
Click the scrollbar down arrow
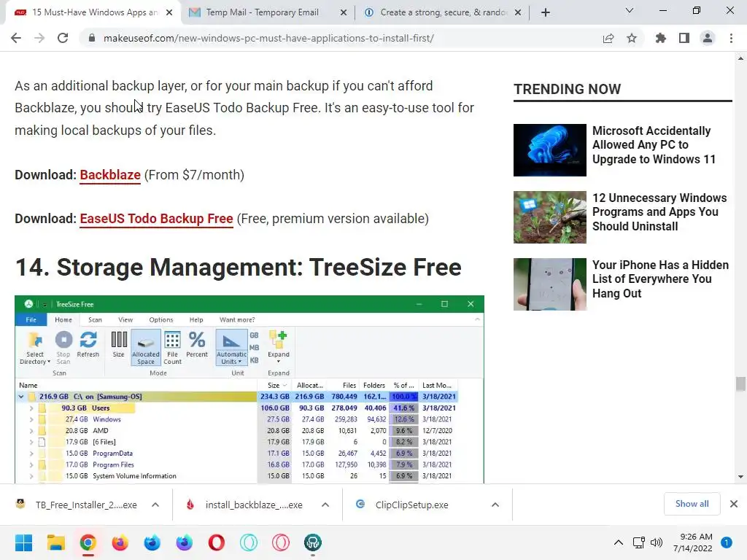pos(740,477)
